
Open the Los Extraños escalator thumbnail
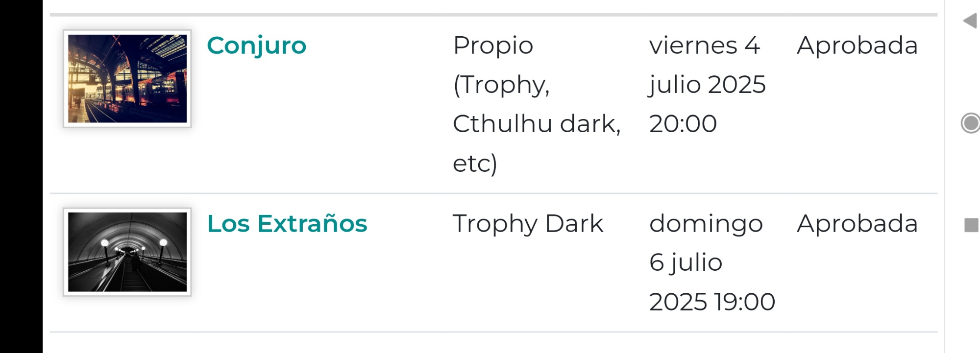tap(127, 252)
